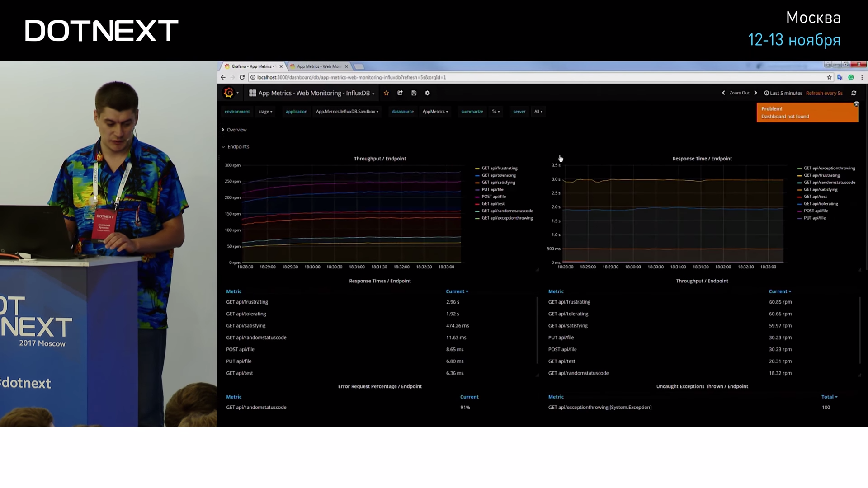Click the share dashboard icon

click(400, 93)
